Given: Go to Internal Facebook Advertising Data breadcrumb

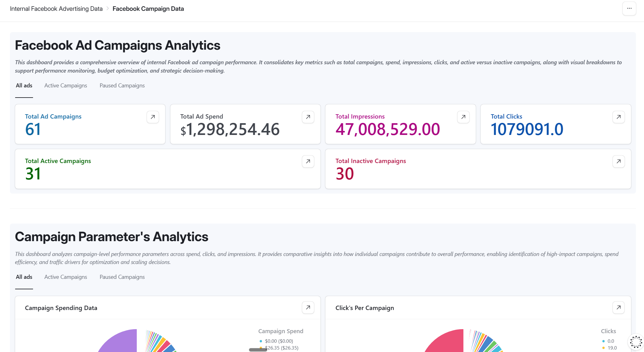Looking at the screenshot, I should [56, 9].
